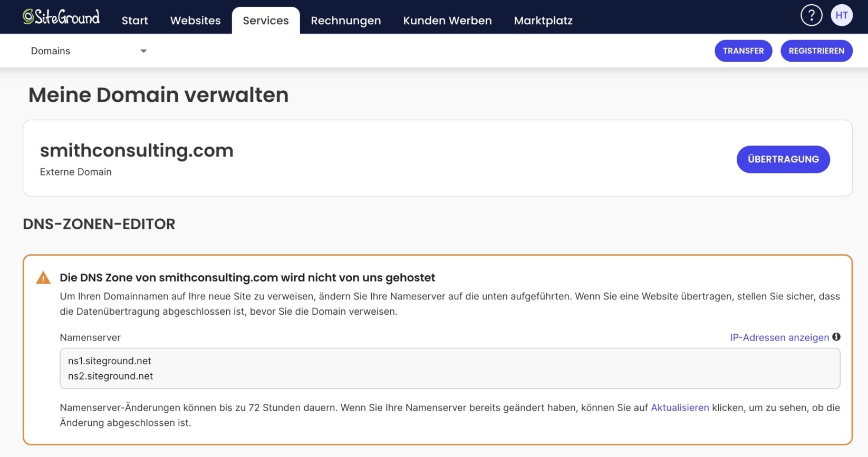Image resolution: width=868 pixels, height=457 pixels.
Task: Open the Kunden Werben tab
Action: (448, 21)
